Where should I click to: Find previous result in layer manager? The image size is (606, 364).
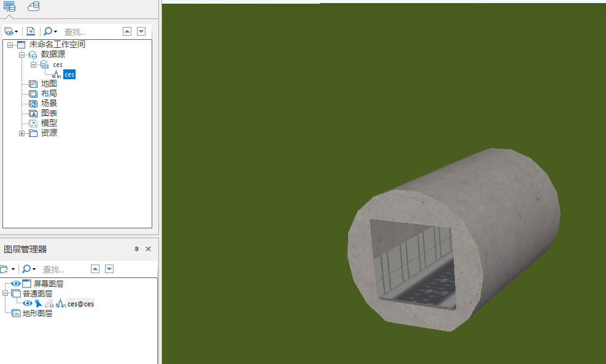(x=95, y=269)
